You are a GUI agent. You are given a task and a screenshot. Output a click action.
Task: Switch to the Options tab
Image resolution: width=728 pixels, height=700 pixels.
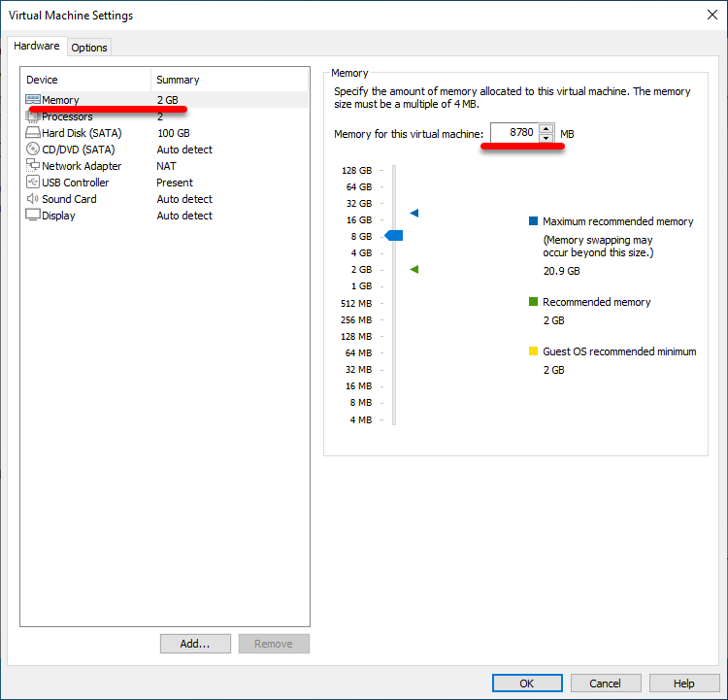[x=89, y=48]
